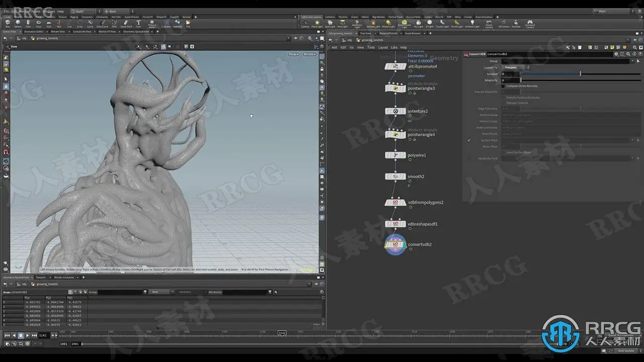This screenshot has width=644, height=362.
Task: Open the network editor Add menu
Action: tap(334, 47)
